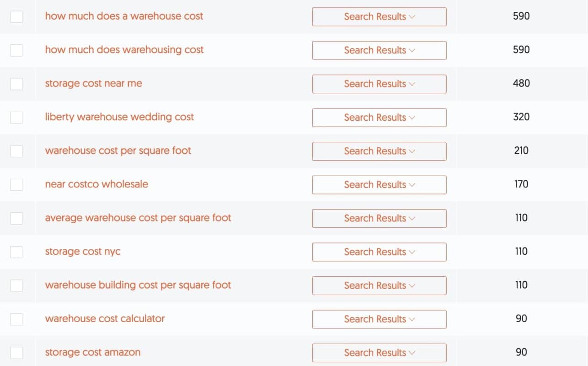Check the 'warehouse cost calculator' row box
The image size is (588, 366).
click(x=16, y=319)
